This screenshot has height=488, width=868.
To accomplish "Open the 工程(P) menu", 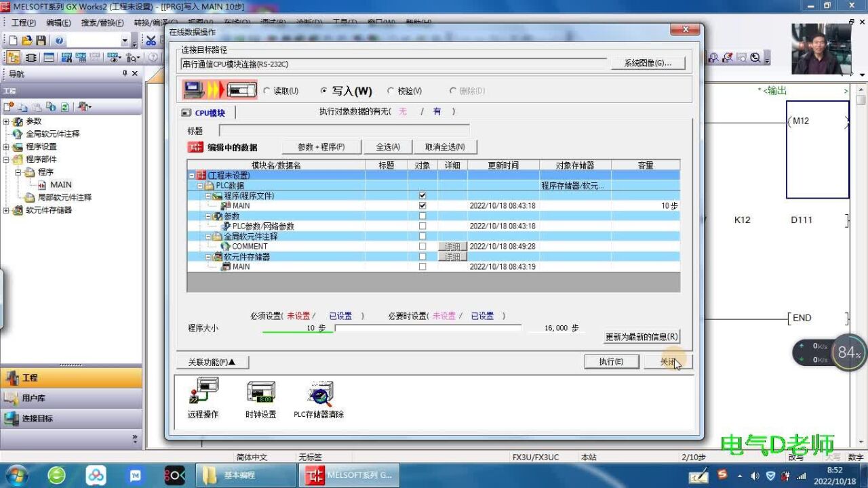I will point(23,22).
